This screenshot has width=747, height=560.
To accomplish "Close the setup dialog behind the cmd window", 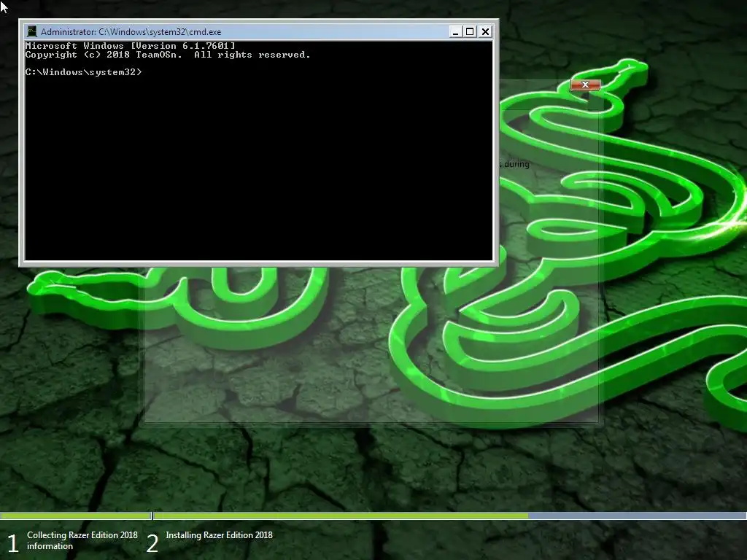I will [585, 85].
